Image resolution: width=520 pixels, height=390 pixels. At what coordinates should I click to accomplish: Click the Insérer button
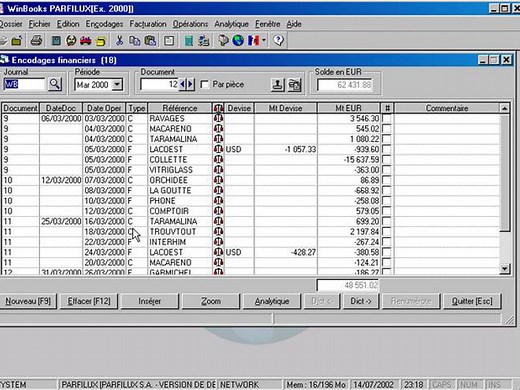[150, 301]
